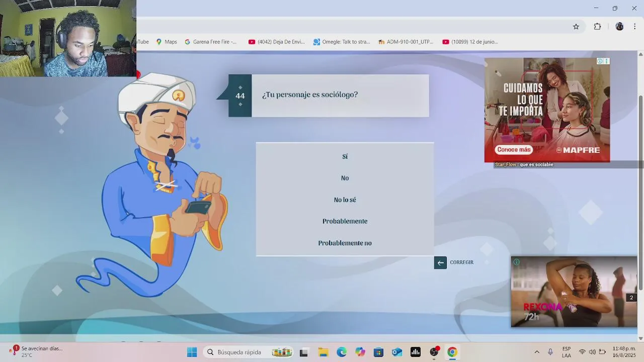Open the clock showing 11:48 p. m.
Image resolution: width=644 pixels, height=362 pixels.
click(624, 352)
